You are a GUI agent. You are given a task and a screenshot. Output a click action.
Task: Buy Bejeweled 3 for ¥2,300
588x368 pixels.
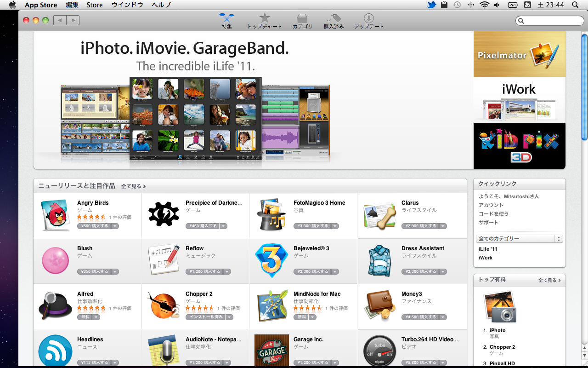[312, 272]
